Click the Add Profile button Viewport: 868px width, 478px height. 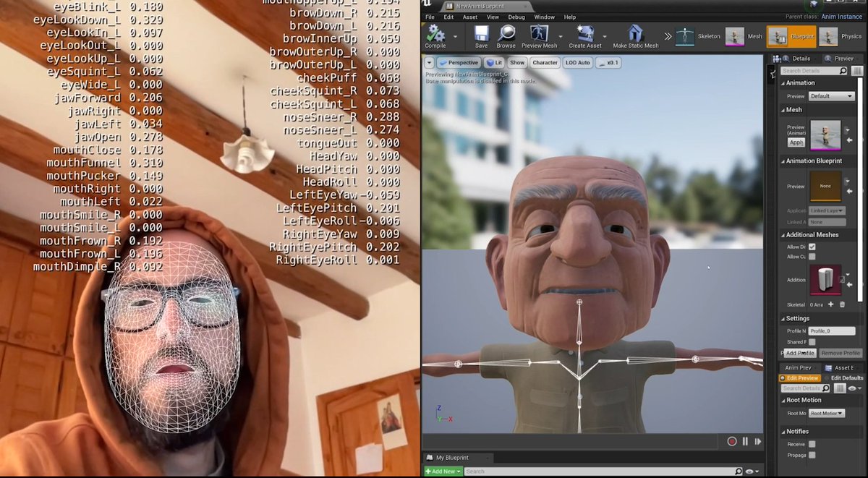tap(800, 353)
